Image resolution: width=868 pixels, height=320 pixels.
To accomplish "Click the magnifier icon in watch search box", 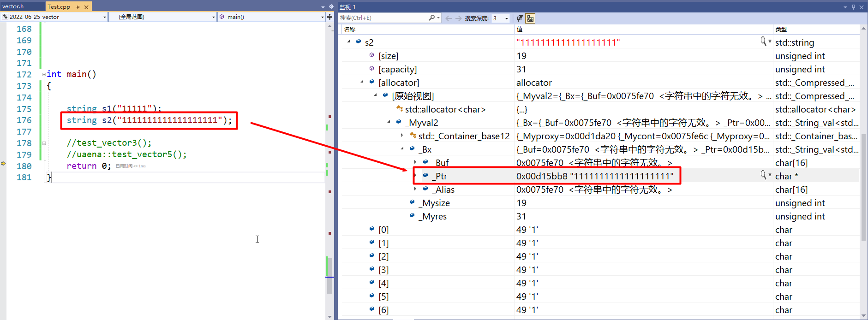I will pos(431,18).
